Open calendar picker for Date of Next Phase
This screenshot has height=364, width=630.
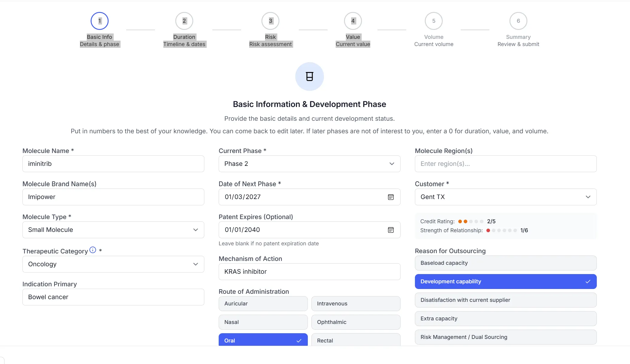pos(391,197)
